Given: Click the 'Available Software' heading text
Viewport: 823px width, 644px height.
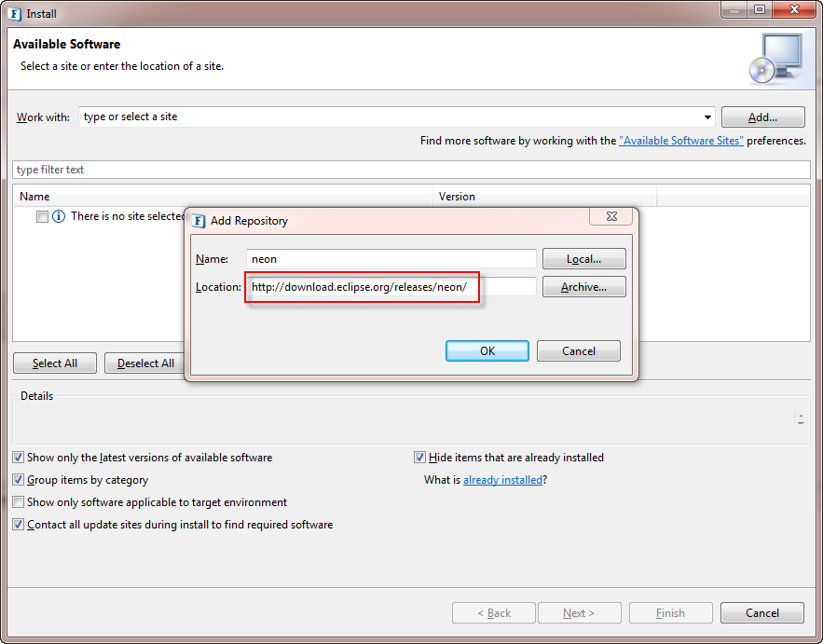Looking at the screenshot, I should pyautogui.click(x=67, y=44).
